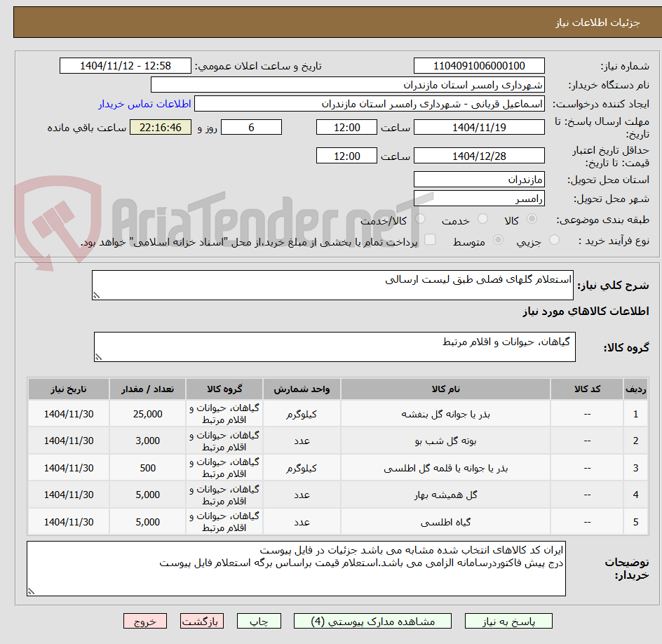Click the گروه کالا table column header
The height and width of the screenshot is (644, 662).
pos(224,389)
